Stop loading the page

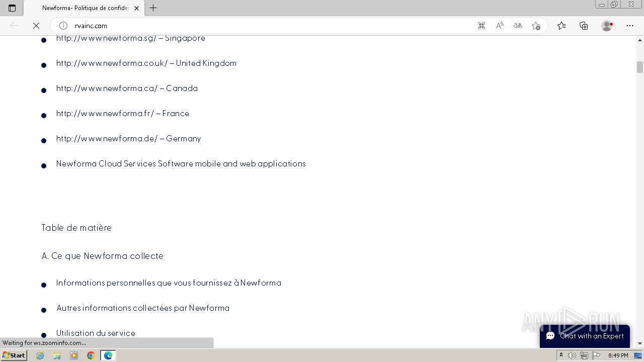pyautogui.click(x=36, y=26)
